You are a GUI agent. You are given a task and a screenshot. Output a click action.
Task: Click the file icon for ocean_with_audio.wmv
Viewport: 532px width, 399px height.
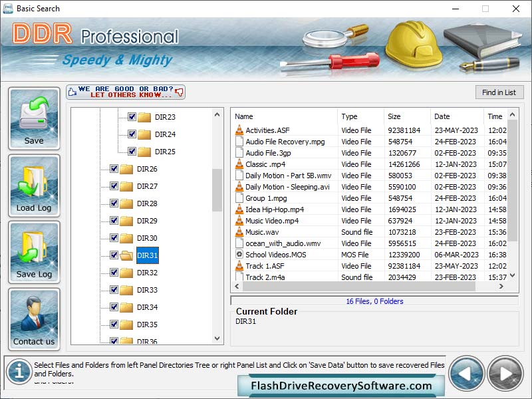tap(239, 243)
